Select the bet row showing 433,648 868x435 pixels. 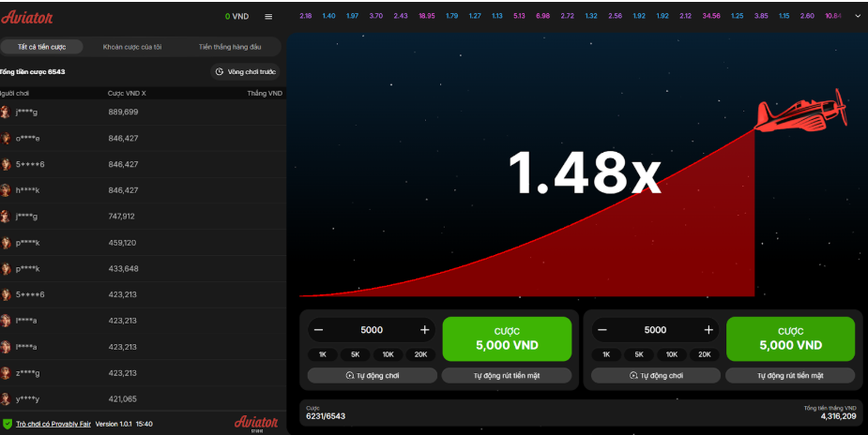tap(143, 269)
